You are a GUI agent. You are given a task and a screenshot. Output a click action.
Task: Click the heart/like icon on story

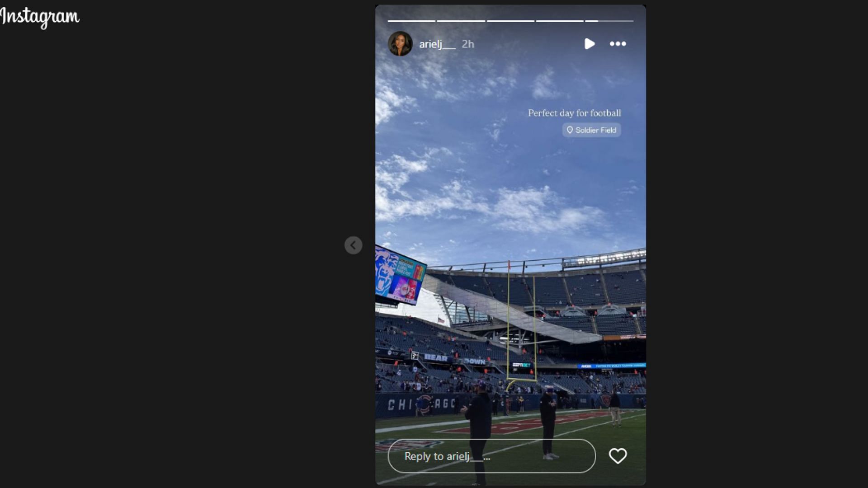tap(618, 456)
